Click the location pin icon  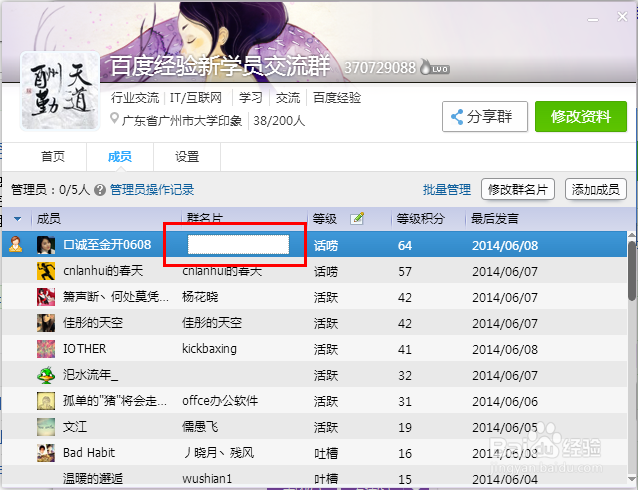[115, 119]
